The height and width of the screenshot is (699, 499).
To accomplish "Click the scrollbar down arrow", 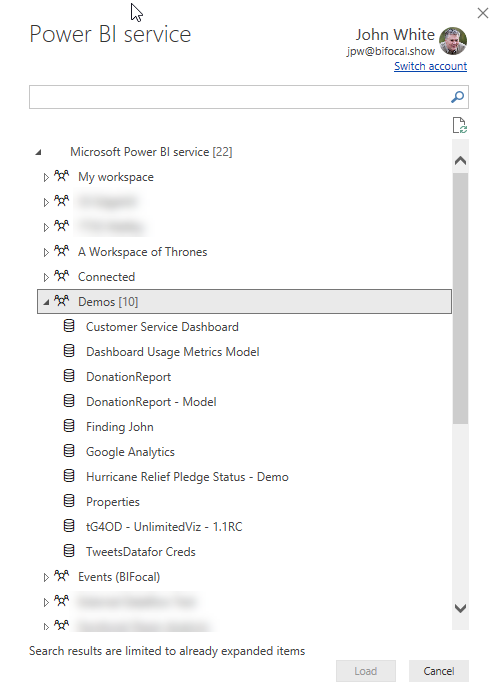I will click(x=460, y=608).
